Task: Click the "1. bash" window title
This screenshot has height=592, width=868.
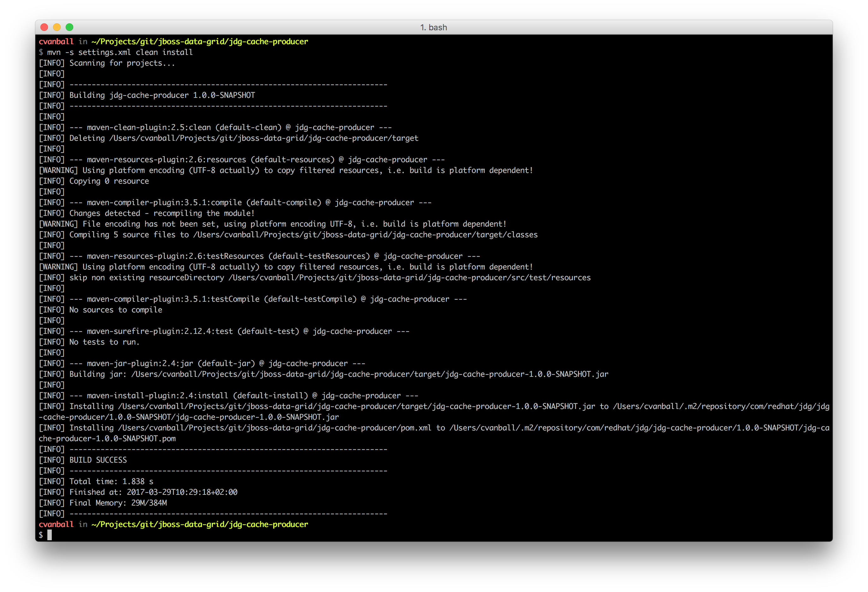Action: tap(433, 28)
